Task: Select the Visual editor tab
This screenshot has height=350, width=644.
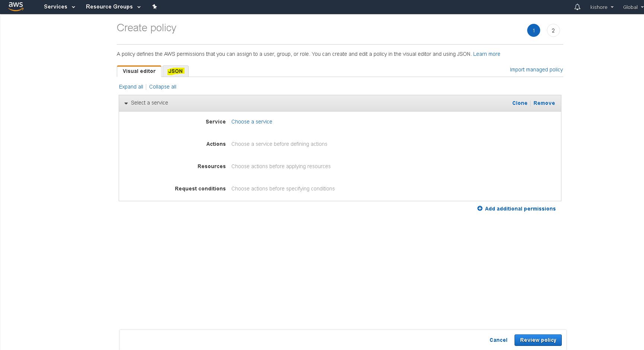Action: [139, 71]
